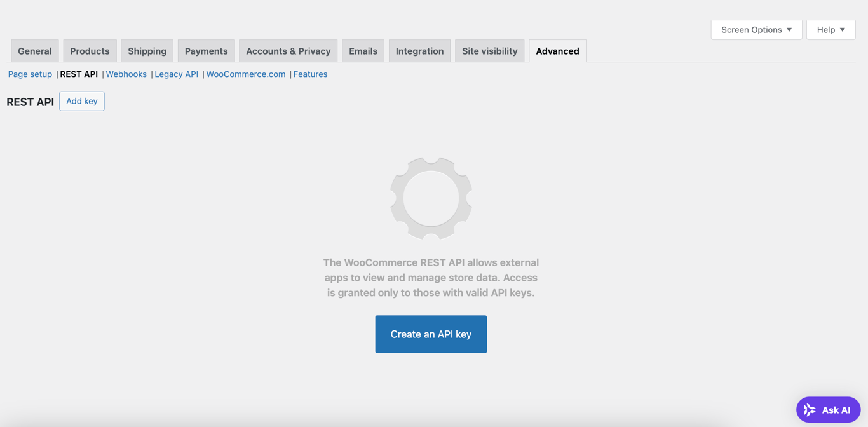
Task: Switch to the Payments tab
Action: 206,50
